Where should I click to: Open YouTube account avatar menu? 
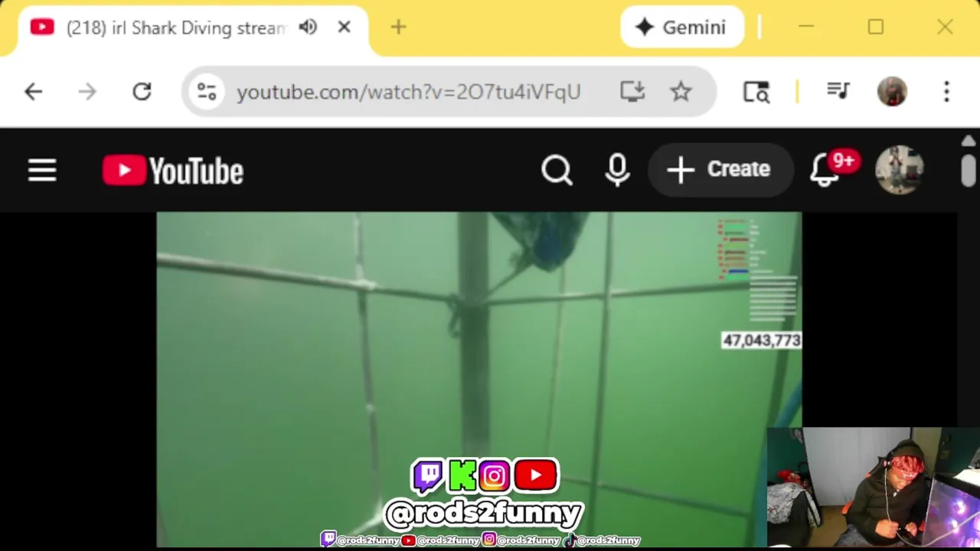pyautogui.click(x=900, y=170)
